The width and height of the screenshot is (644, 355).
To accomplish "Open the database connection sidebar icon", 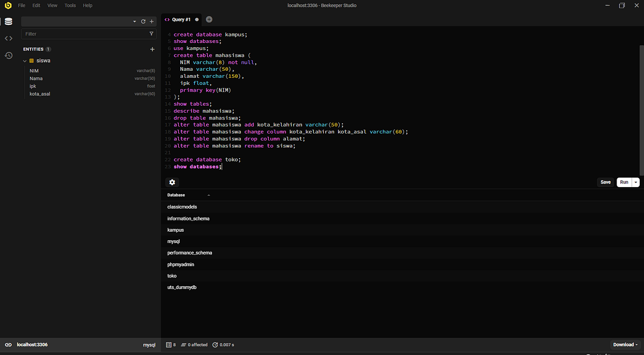I will click(9, 21).
